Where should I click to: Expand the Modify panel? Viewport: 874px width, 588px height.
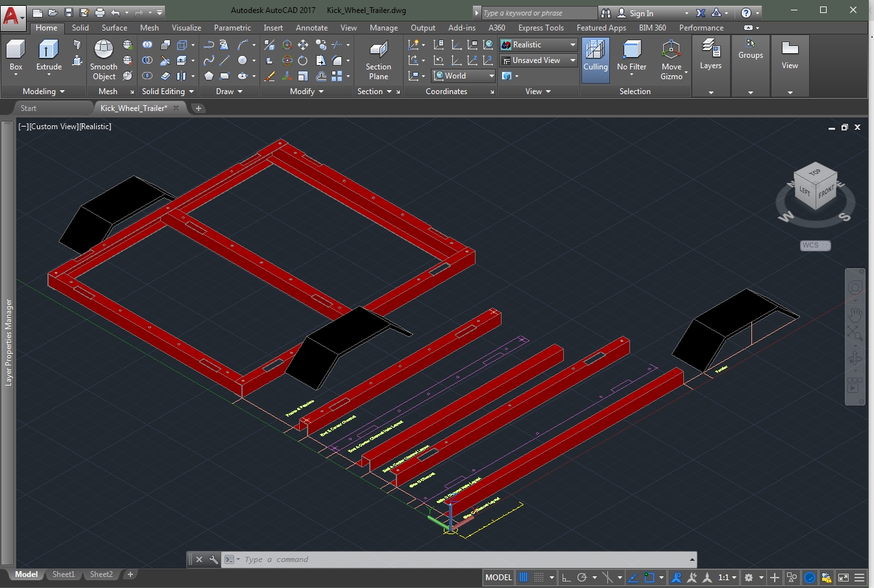(306, 92)
